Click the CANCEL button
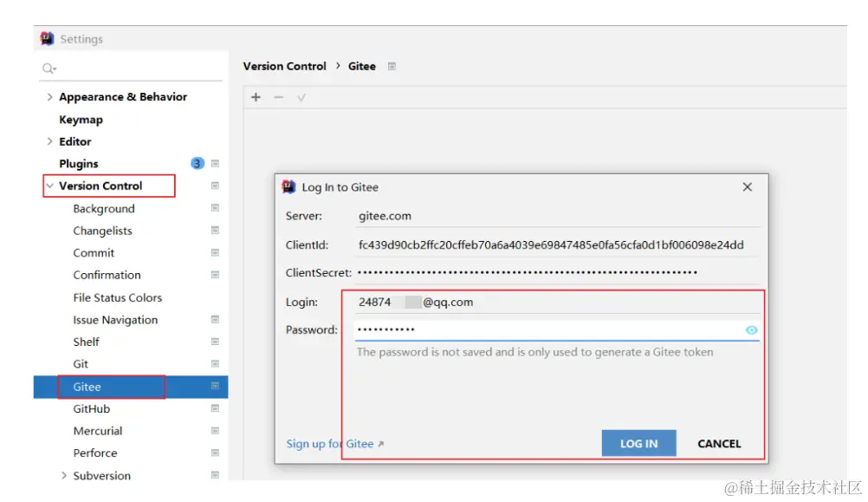The height and width of the screenshot is (502, 868). (x=719, y=443)
